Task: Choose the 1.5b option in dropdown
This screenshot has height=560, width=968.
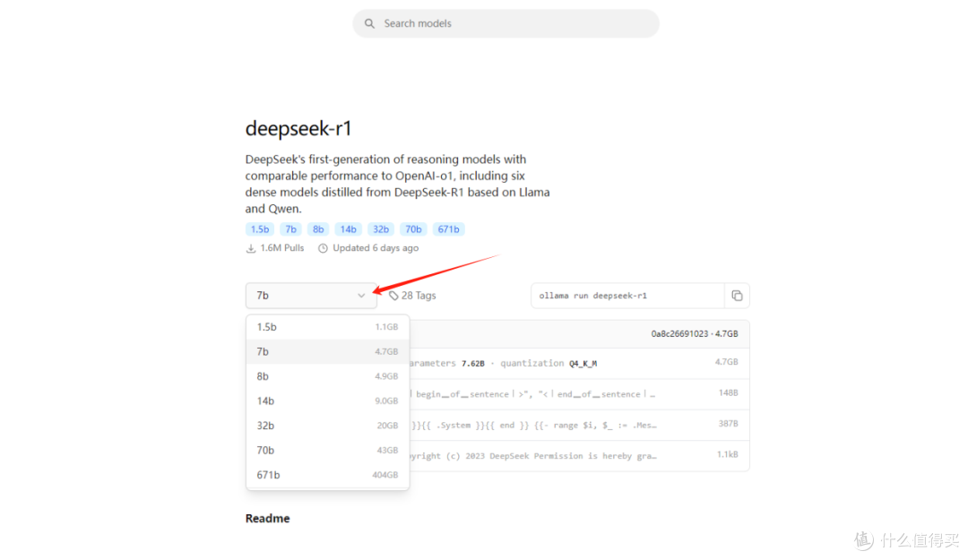Action: tap(327, 327)
